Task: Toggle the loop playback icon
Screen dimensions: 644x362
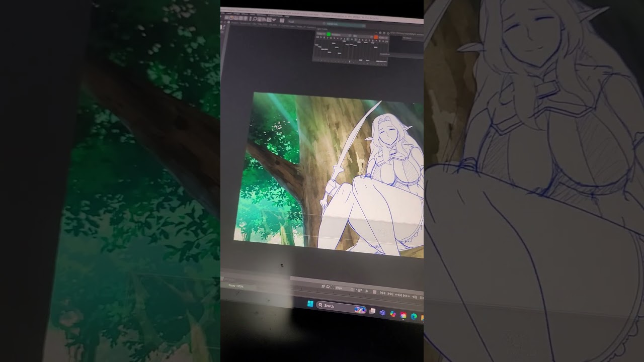Action: (x=328, y=287)
